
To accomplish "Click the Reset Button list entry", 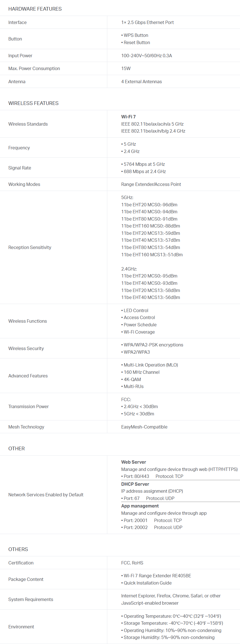I will coord(137,42).
